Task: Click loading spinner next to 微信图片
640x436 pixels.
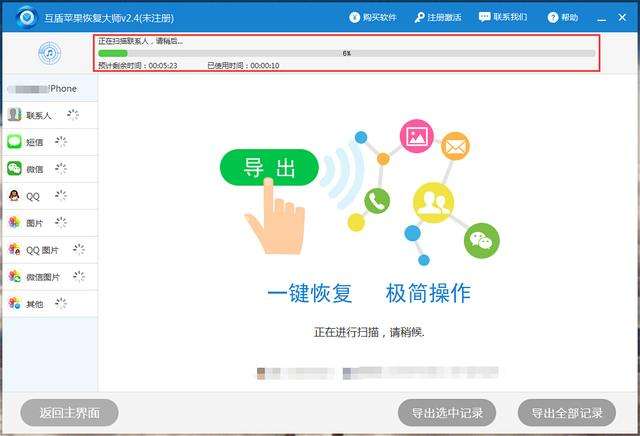Action: (x=79, y=276)
